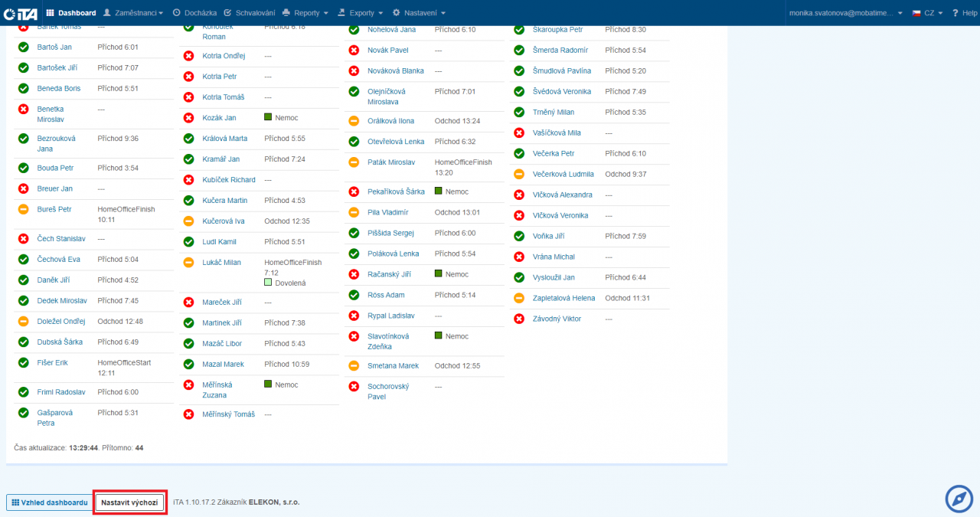Open the Schvalování menu item
The height and width of the screenshot is (517, 980).
click(250, 13)
